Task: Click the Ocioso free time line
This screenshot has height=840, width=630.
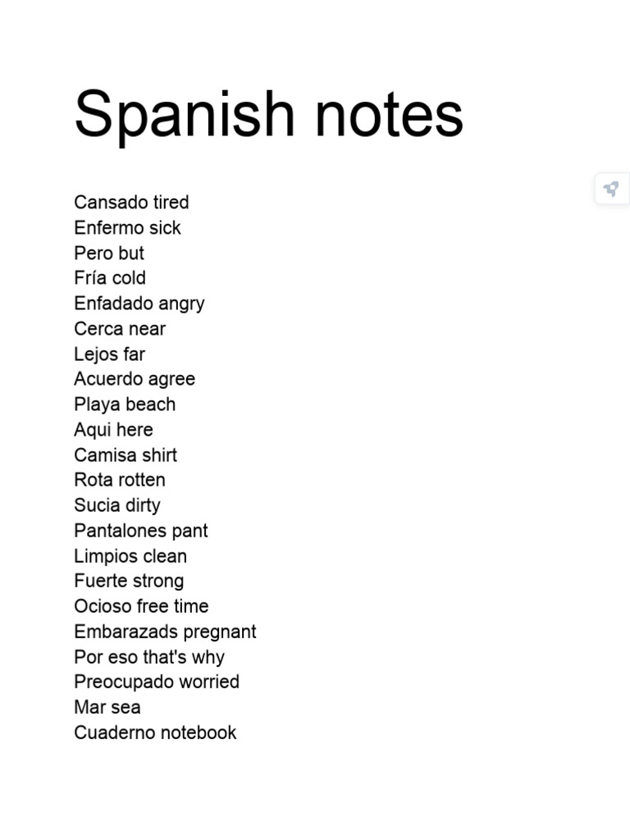Action: pyautogui.click(x=141, y=606)
